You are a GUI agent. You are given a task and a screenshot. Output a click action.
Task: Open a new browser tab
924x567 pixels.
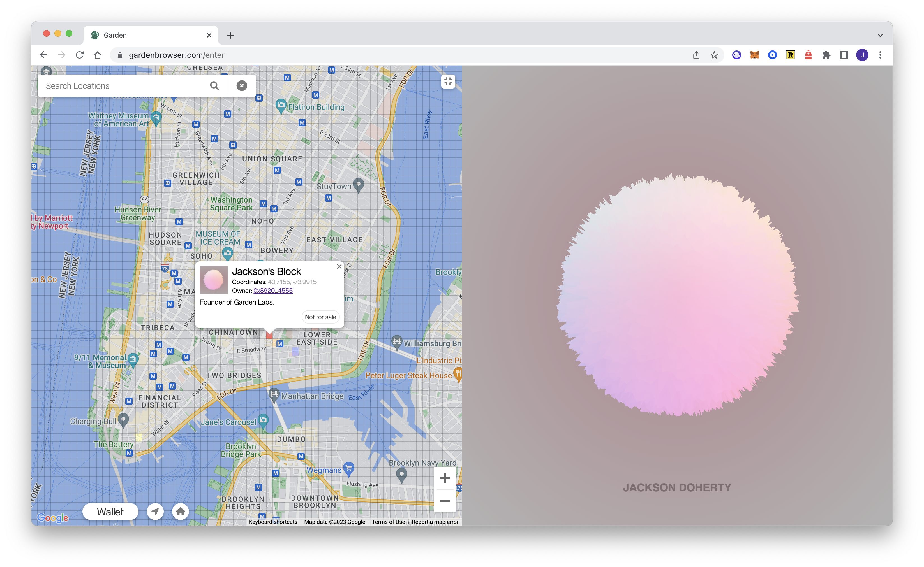pyautogui.click(x=230, y=35)
